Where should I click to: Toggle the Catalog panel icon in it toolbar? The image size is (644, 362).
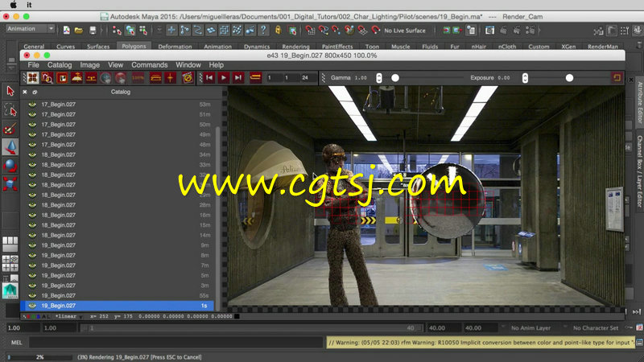[x=33, y=77]
